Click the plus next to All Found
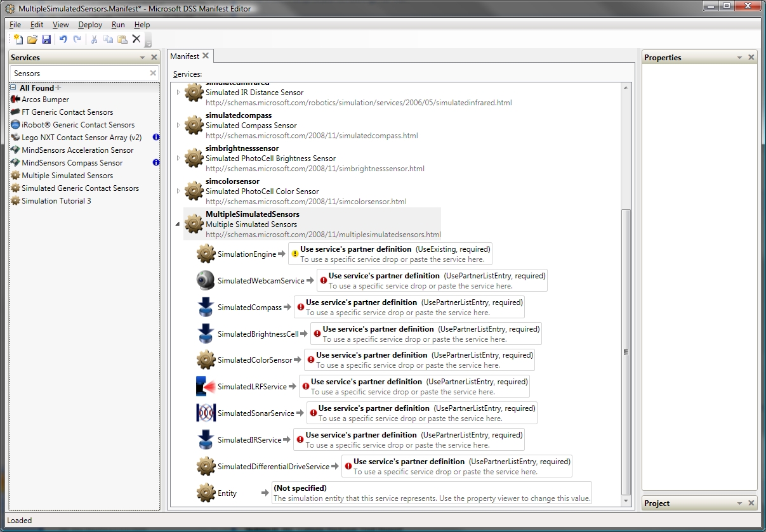Screen dimensions: 766x532 point(58,88)
